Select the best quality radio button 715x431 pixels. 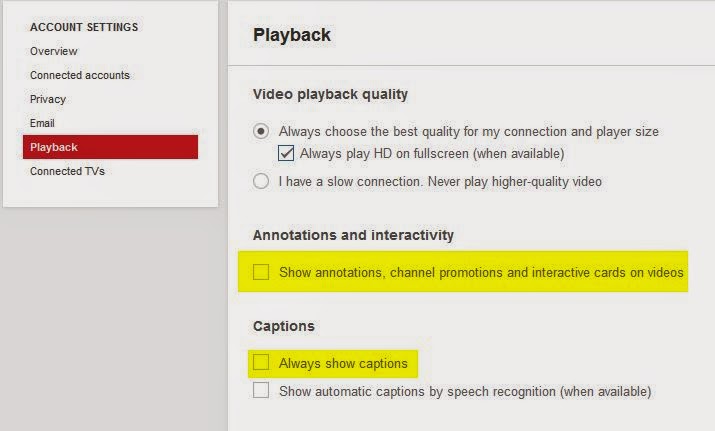coord(261,131)
